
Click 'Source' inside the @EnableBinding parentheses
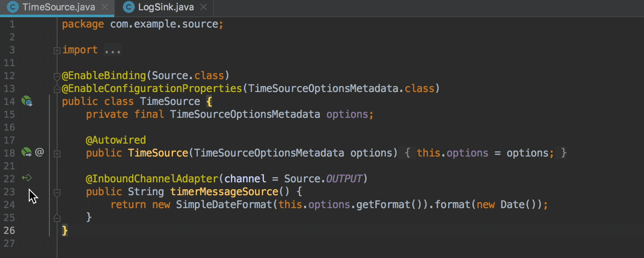pos(170,76)
